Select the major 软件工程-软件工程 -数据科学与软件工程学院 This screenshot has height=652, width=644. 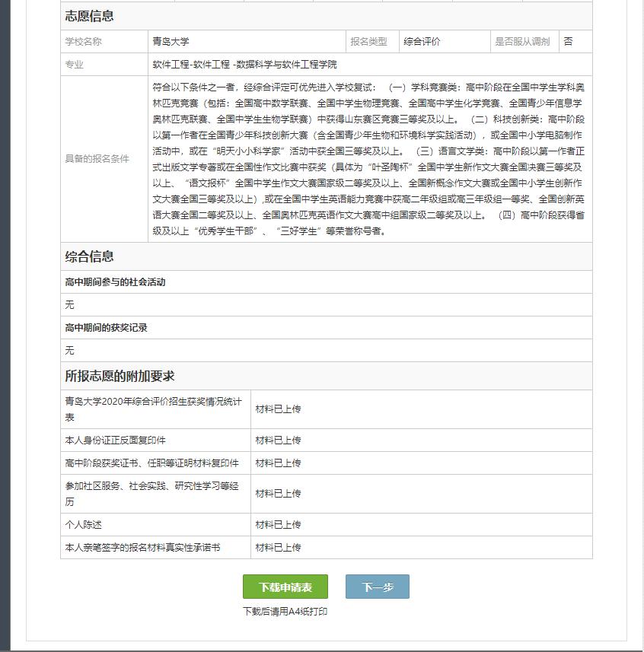244,65
